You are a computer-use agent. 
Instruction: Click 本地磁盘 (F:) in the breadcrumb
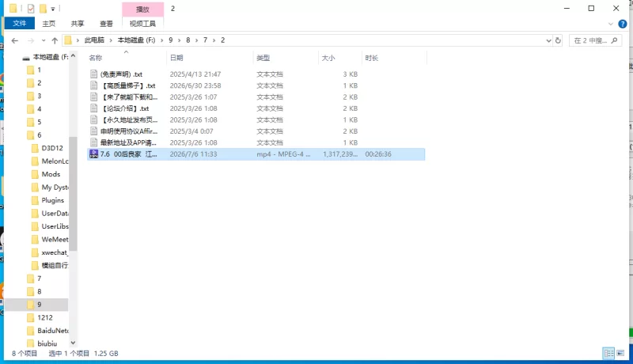click(x=136, y=40)
